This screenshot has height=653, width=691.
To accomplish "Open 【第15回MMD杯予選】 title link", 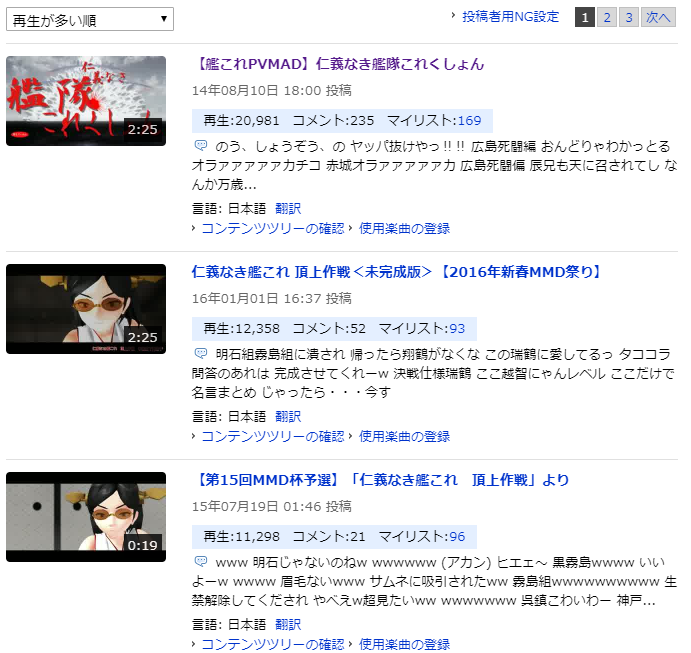I will tap(381, 480).
